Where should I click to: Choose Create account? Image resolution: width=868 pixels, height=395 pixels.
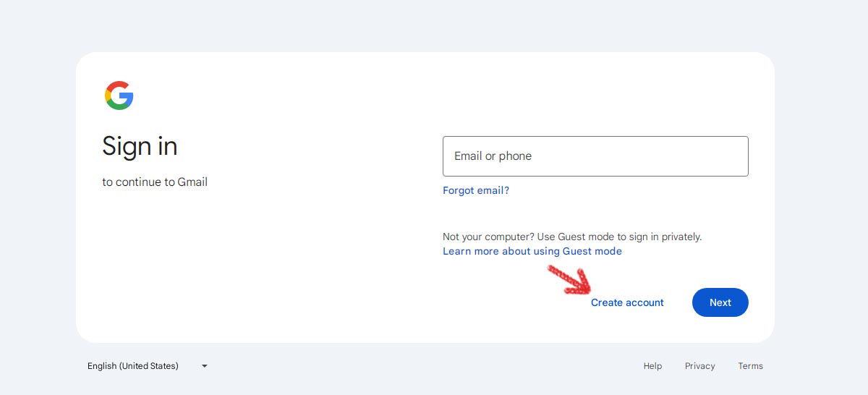627,302
